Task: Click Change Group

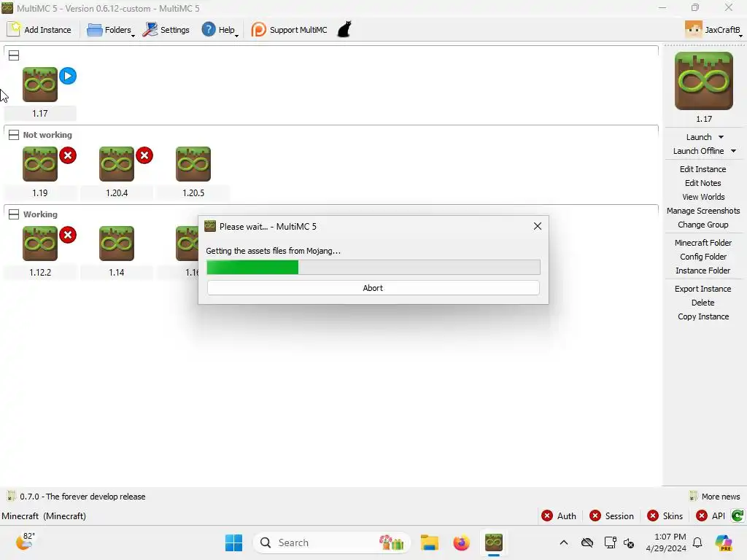Action: pyautogui.click(x=703, y=225)
